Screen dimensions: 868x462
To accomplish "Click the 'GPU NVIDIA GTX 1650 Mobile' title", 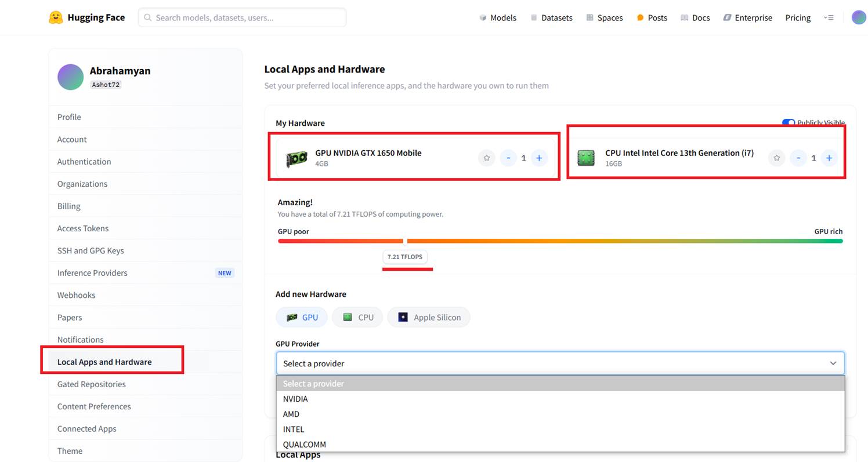I will 368,153.
